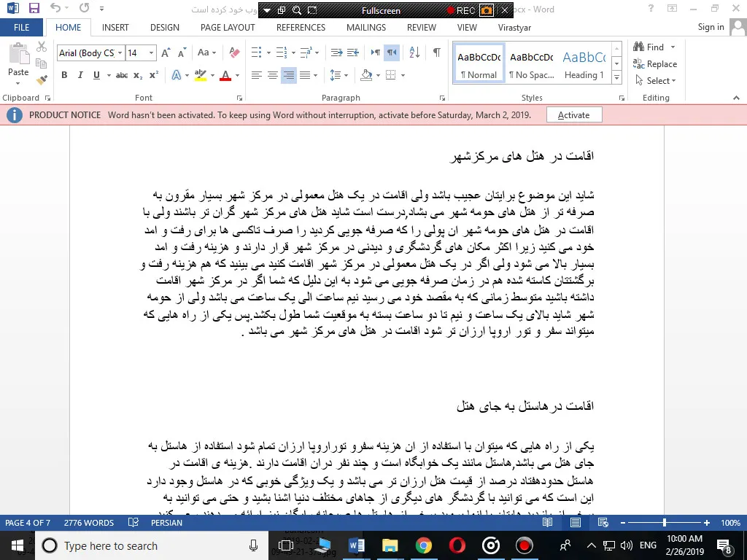Sort the text with the A-Z icon

414,52
